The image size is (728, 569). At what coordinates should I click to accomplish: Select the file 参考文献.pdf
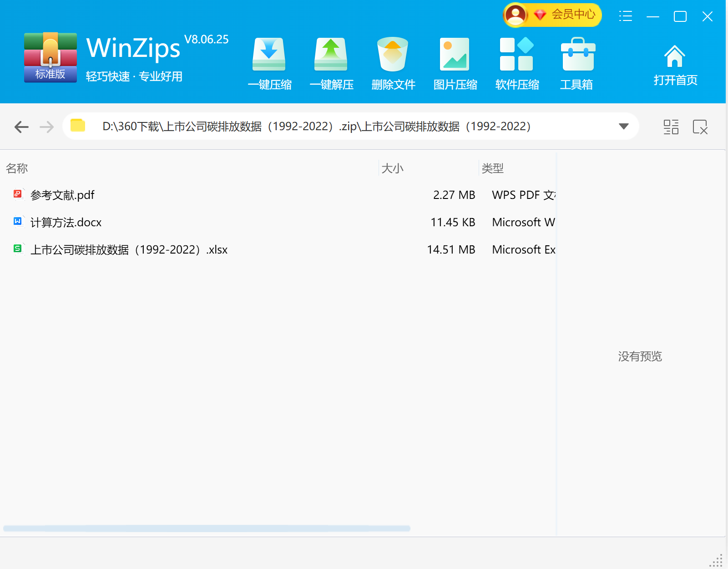click(x=62, y=195)
